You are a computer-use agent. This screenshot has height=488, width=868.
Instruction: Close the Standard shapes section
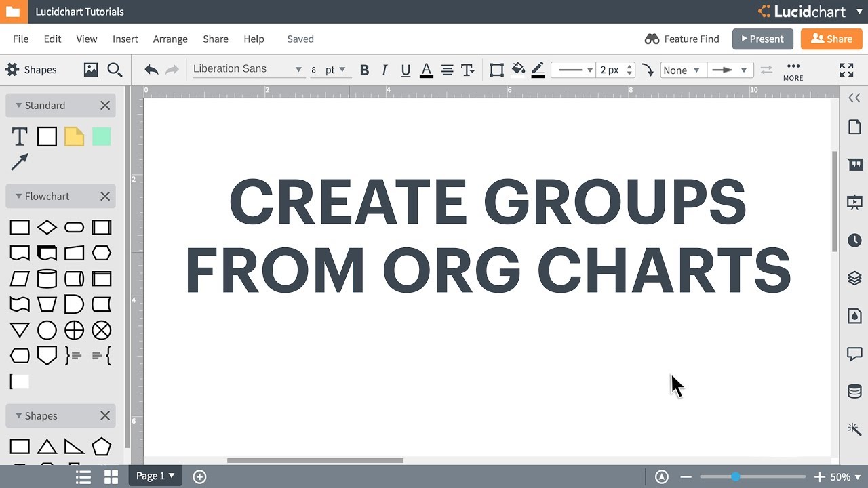[105, 105]
